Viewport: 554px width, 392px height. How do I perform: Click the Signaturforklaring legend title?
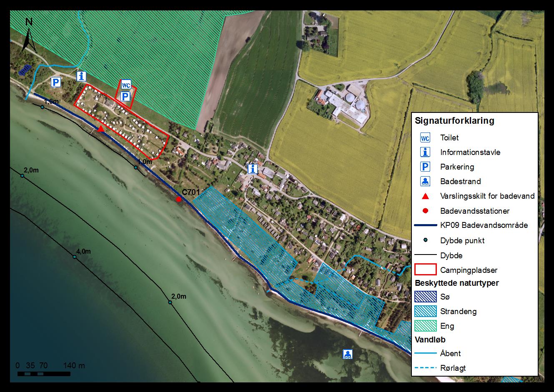pos(455,121)
